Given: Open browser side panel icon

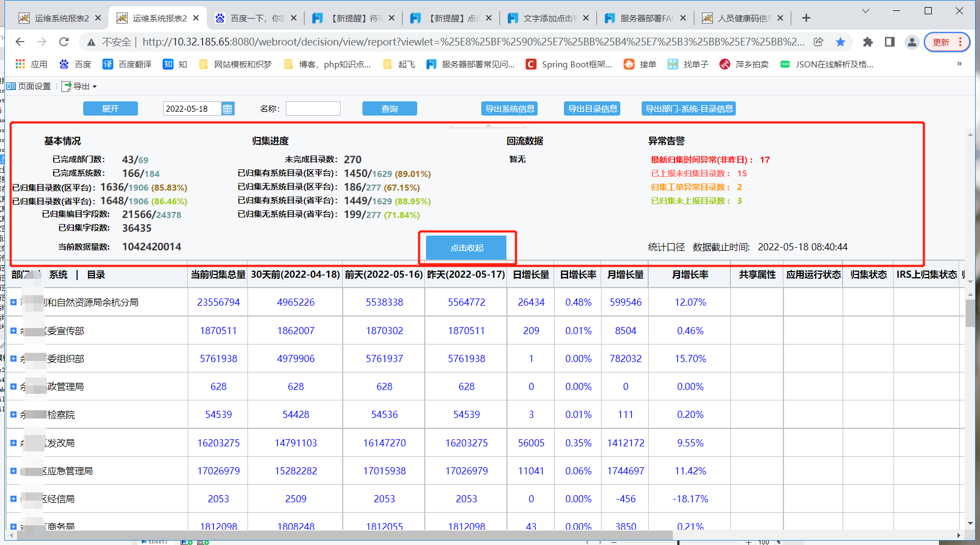Looking at the screenshot, I should (890, 42).
